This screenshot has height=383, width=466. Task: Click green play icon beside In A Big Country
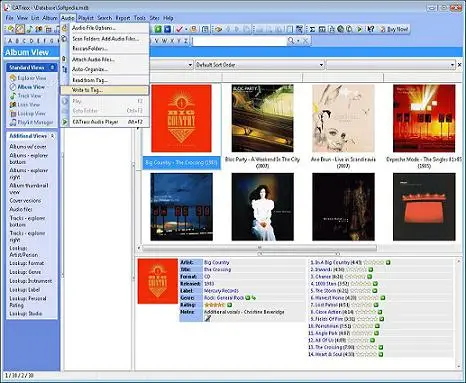pos(388,263)
